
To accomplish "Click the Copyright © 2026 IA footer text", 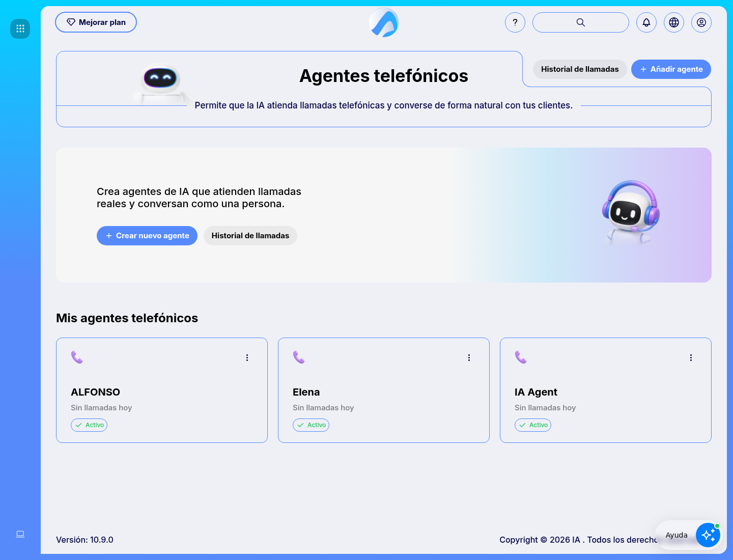I will coord(578,540).
